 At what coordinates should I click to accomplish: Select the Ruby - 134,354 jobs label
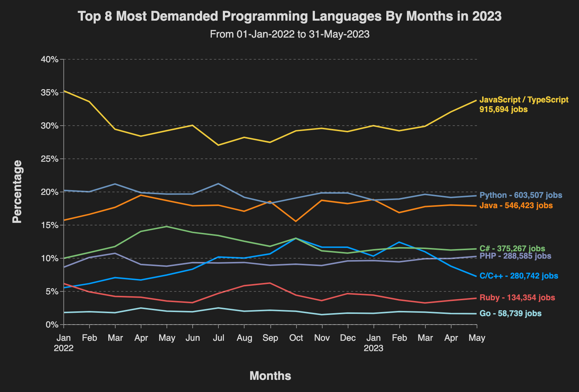point(517,298)
